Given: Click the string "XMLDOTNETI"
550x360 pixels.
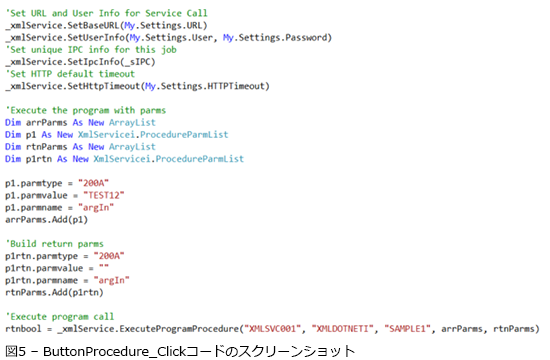Looking at the screenshot, I should coord(343,329).
